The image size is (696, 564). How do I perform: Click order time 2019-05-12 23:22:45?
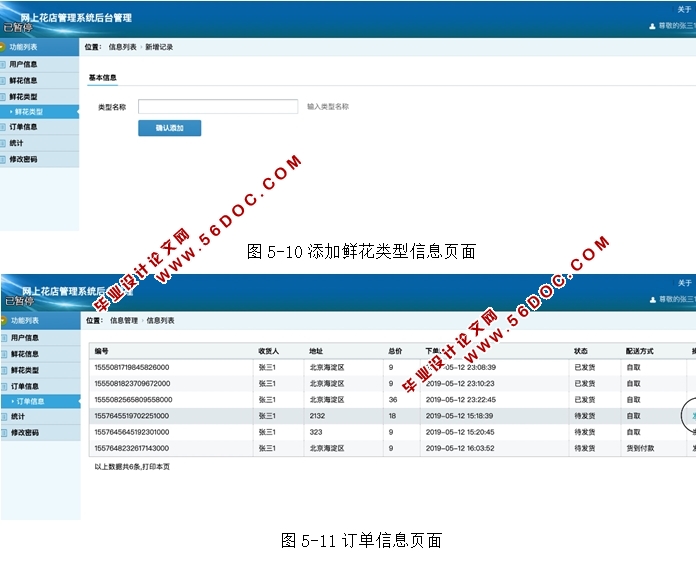(x=461, y=399)
